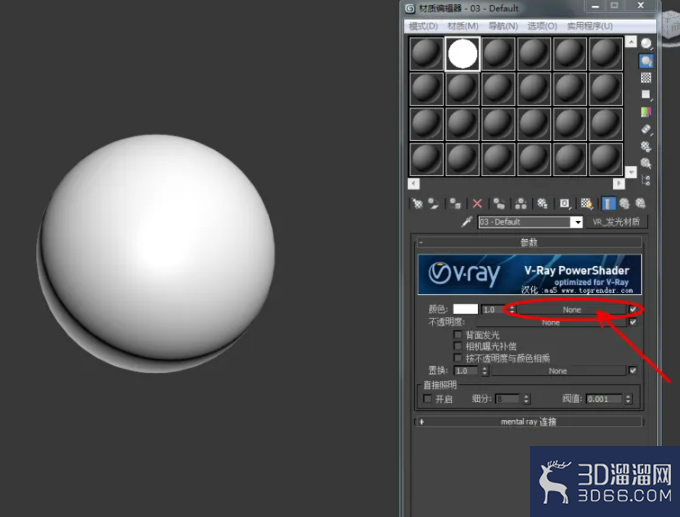The image size is (680, 517).
Task: Click sample slots scroll right arrow
Action: point(619,184)
